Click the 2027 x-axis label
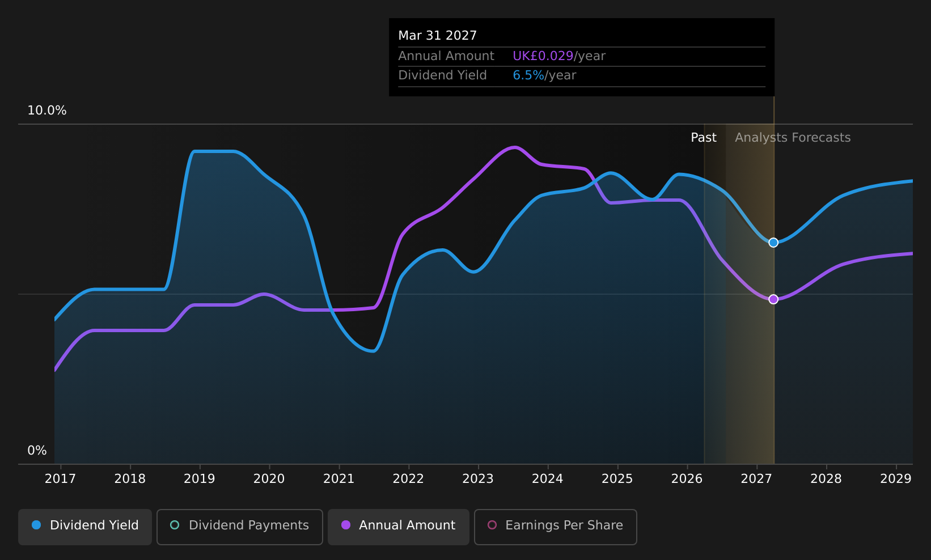This screenshot has height=560, width=931. coord(756,479)
